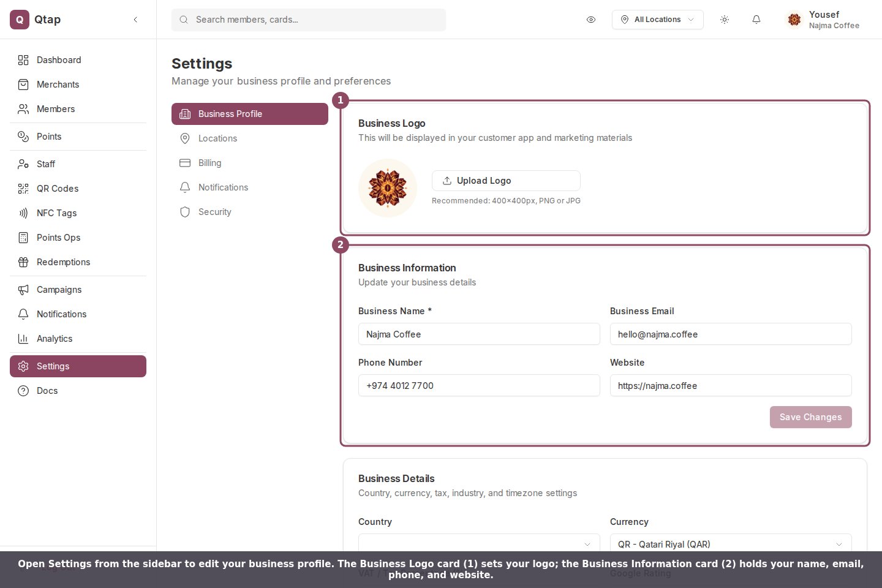Image resolution: width=882 pixels, height=588 pixels.
Task: Click the Qtap logo icon
Action: click(x=20, y=20)
